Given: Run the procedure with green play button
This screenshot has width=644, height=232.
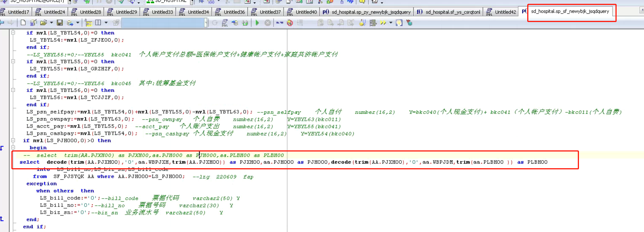Looking at the screenshot, I should (x=258, y=23).
